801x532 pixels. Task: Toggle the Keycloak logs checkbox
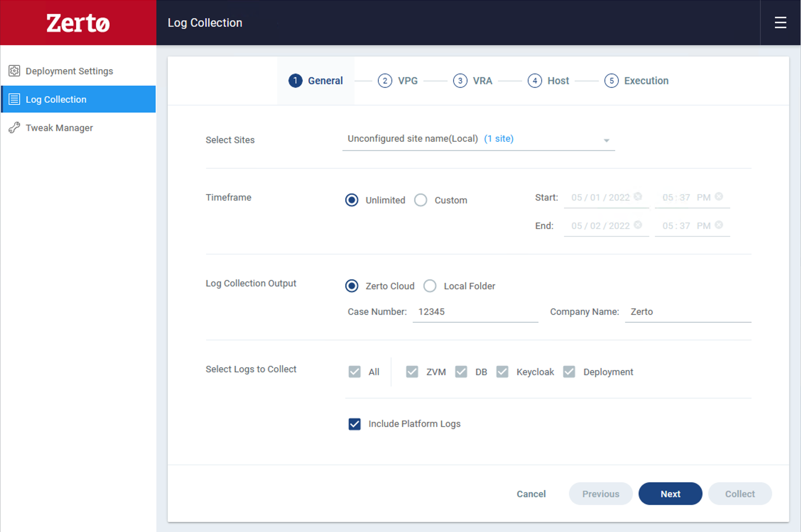click(x=502, y=372)
